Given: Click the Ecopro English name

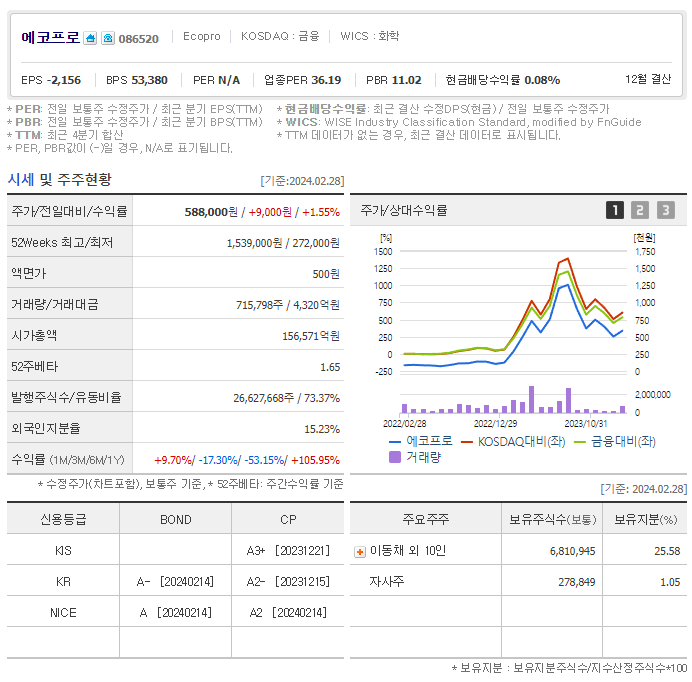Looking at the screenshot, I should click(202, 36).
